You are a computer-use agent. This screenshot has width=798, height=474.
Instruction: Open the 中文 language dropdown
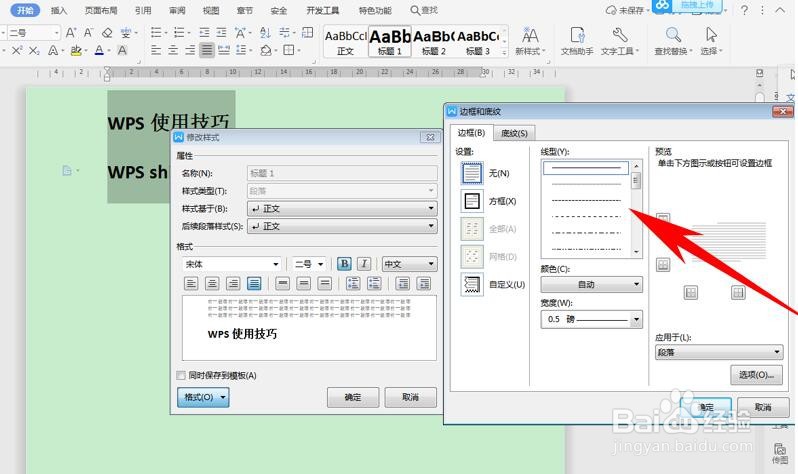click(409, 264)
